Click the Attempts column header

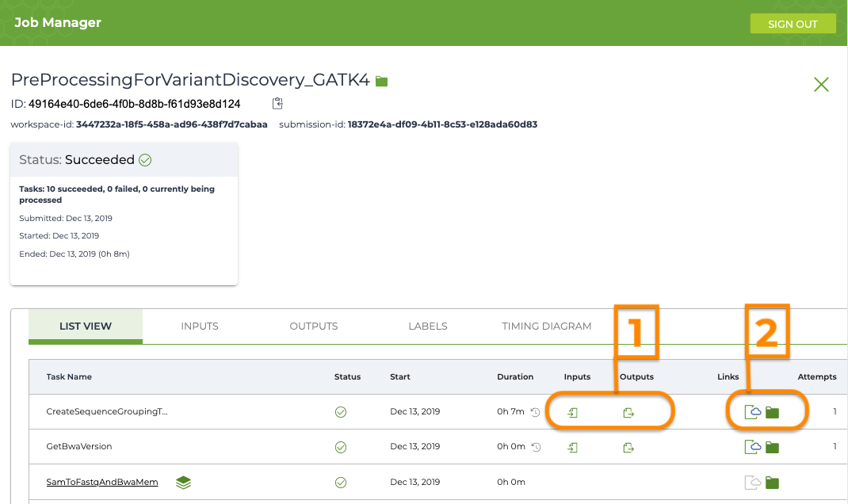(x=817, y=376)
